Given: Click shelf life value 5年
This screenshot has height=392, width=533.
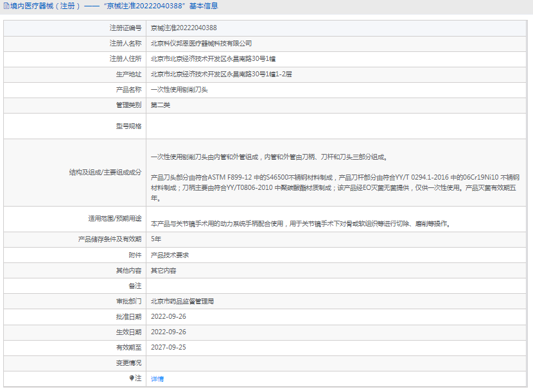Looking at the screenshot, I should (x=156, y=239).
